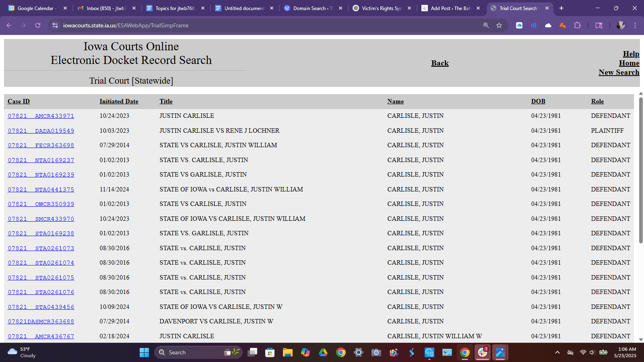Open the browser zoom magnifier icon
644x362 pixels.
tap(486, 25)
